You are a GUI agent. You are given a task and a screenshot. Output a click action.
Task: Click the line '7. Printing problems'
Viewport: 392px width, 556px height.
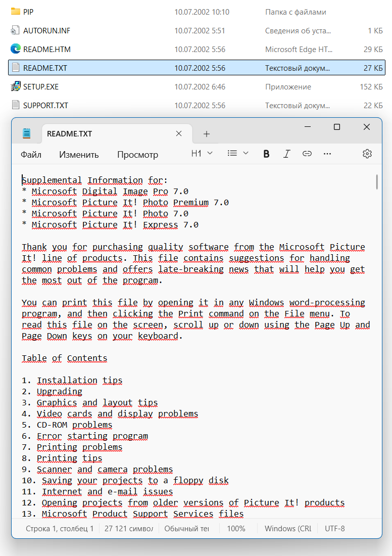tap(72, 447)
